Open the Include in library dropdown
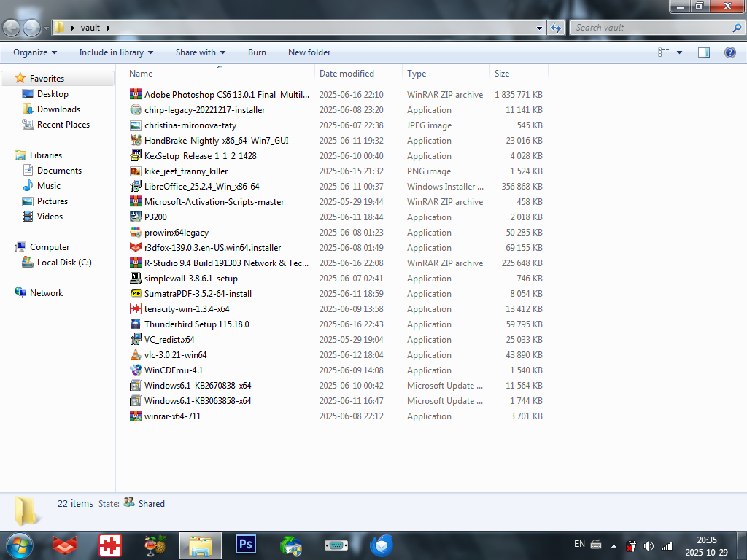This screenshot has height=560, width=747. point(116,52)
